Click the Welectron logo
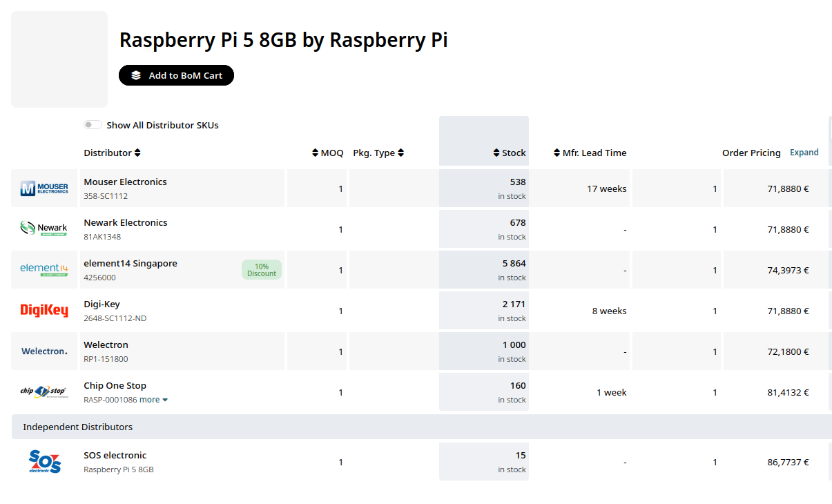 (x=44, y=351)
